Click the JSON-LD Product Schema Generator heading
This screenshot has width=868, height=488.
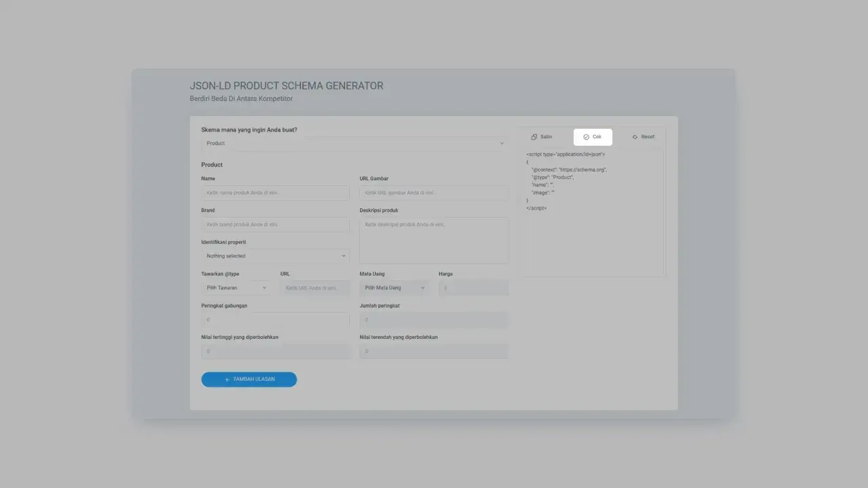(286, 86)
